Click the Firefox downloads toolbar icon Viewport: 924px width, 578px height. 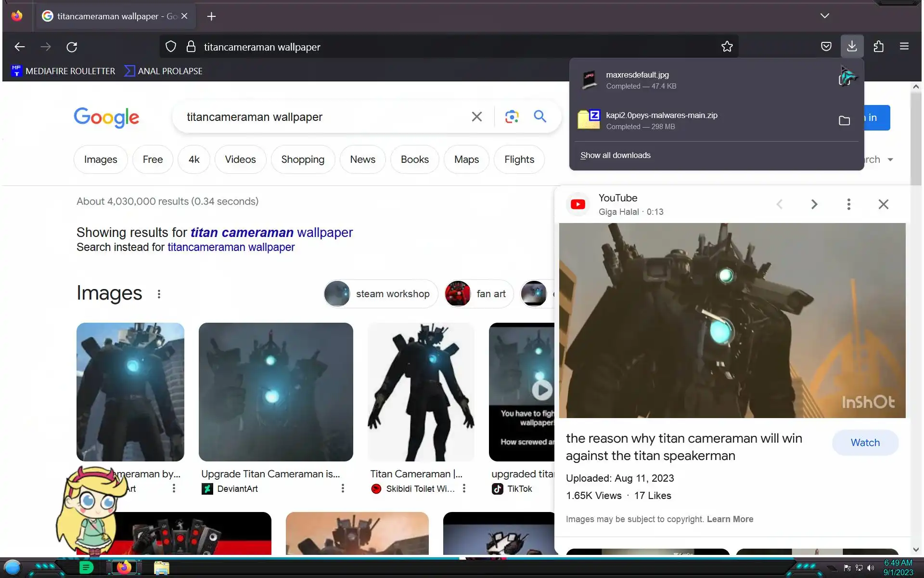pyautogui.click(x=852, y=46)
